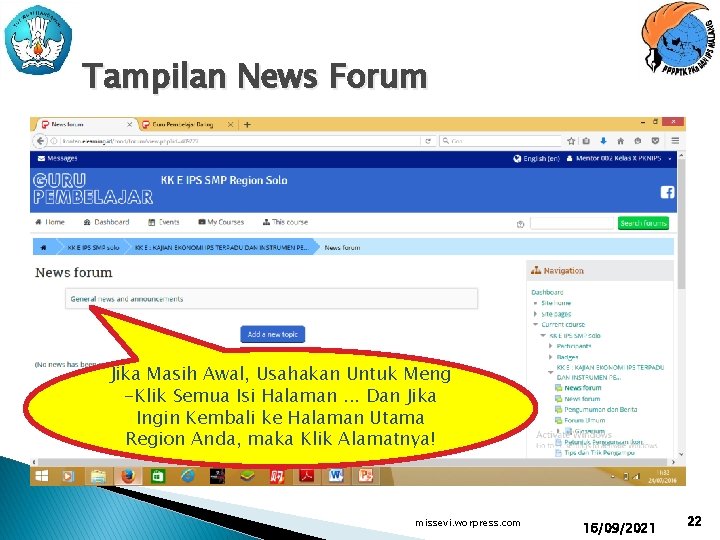The image size is (720, 540).
Task: Open the Adobe Reader taskbar icon
Action: pyautogui.click(x=307, y=476)
